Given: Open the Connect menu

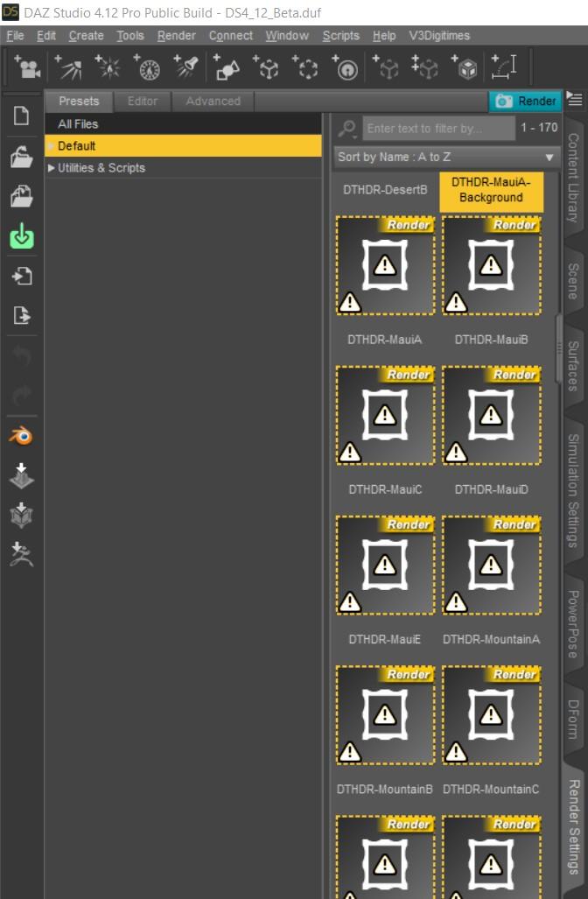Looking at the screenshot, I should pyautogui.click(x=230, y=36).
